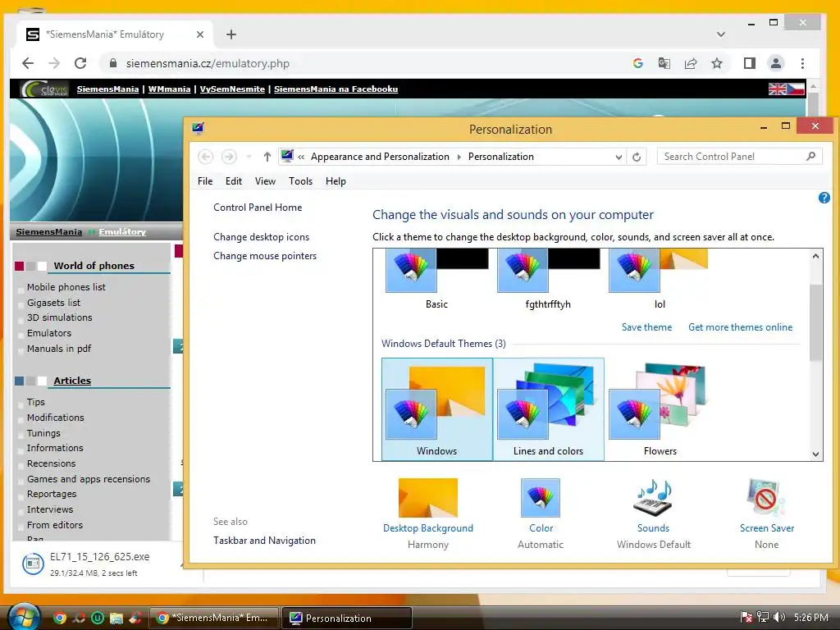Open Change mouse pointers
The image size is (840, 630).
[x=265, y=256]
